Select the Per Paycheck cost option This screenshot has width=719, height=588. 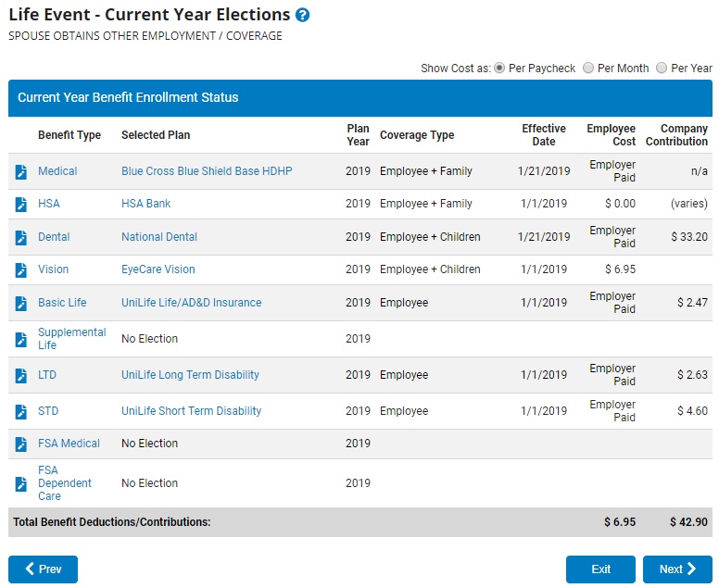(499, 69)
